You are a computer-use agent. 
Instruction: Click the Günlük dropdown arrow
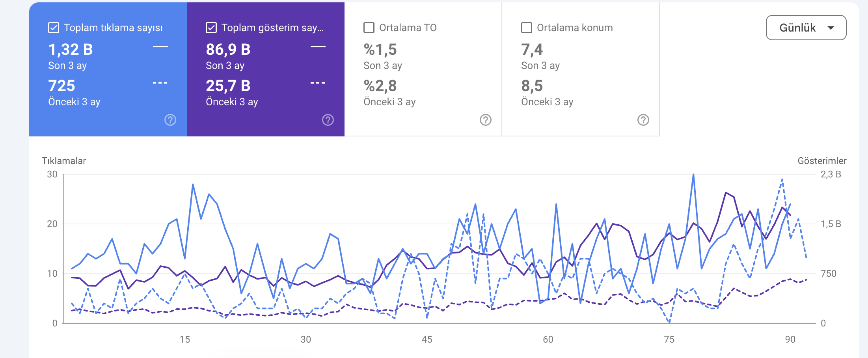(831, 28)
